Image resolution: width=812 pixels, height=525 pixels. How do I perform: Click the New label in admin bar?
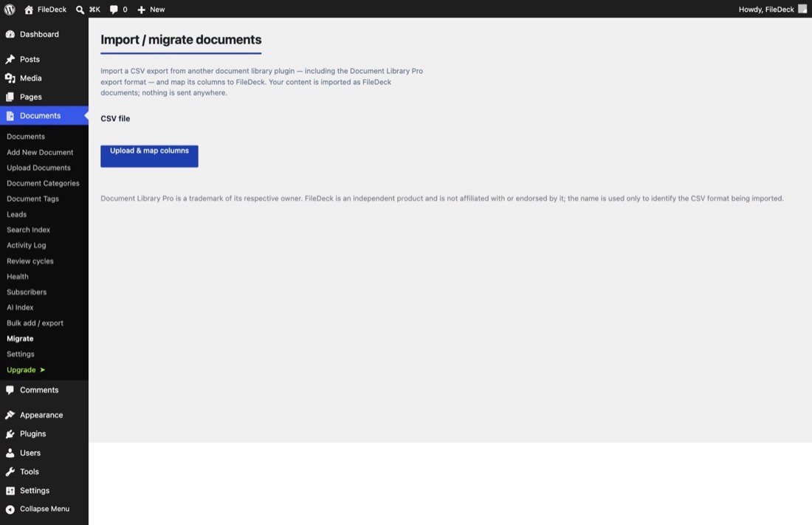coord(157,10)
